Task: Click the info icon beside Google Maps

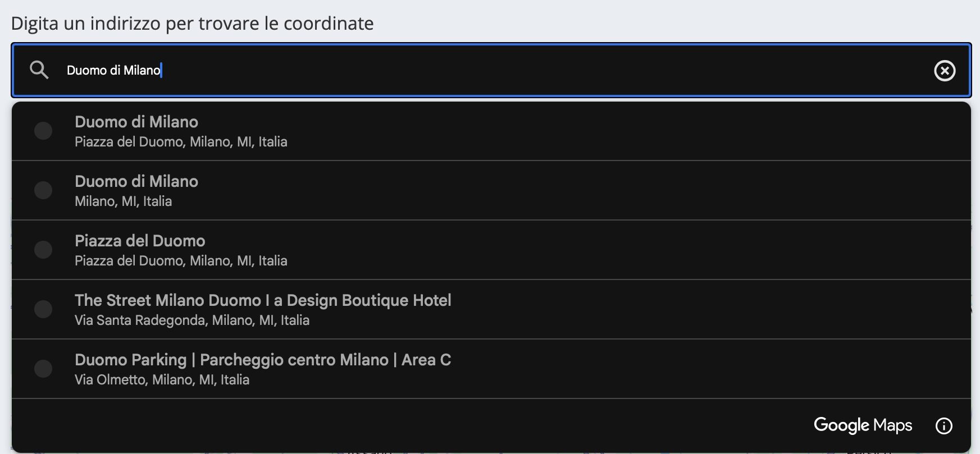Action: 944,426
